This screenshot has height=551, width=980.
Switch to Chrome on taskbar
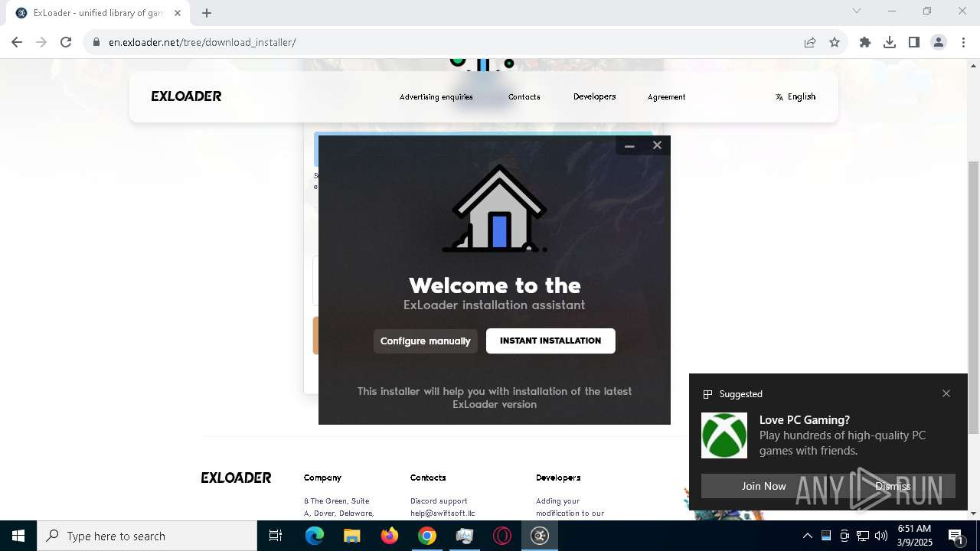(427, 536)
